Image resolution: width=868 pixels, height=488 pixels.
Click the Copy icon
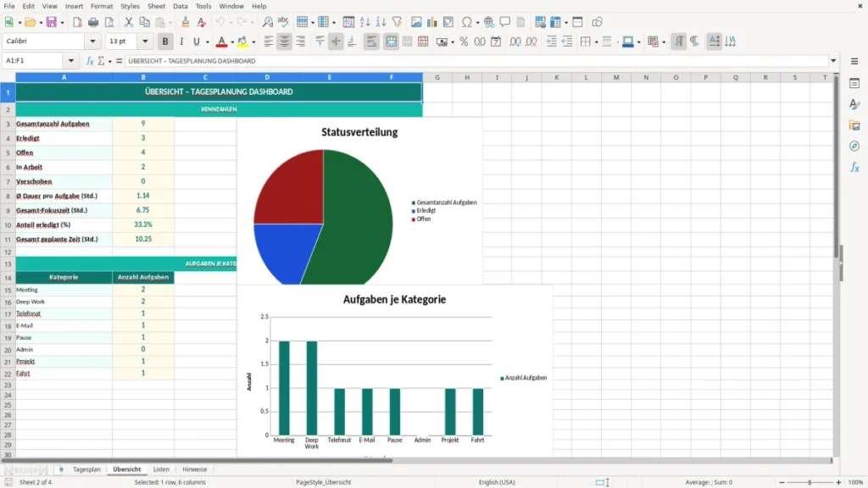[x=144, y=22]
